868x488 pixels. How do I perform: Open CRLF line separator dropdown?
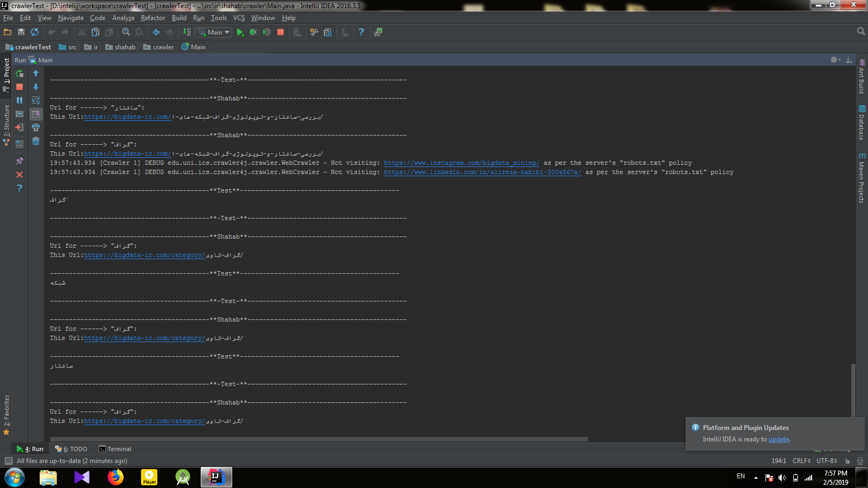pyautogui.click(x=802, y=461)
